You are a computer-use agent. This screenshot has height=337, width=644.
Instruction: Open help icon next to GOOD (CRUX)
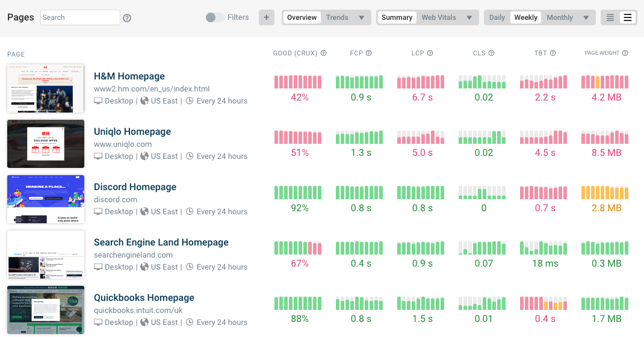pyautogui.click(x=323, y=53)
